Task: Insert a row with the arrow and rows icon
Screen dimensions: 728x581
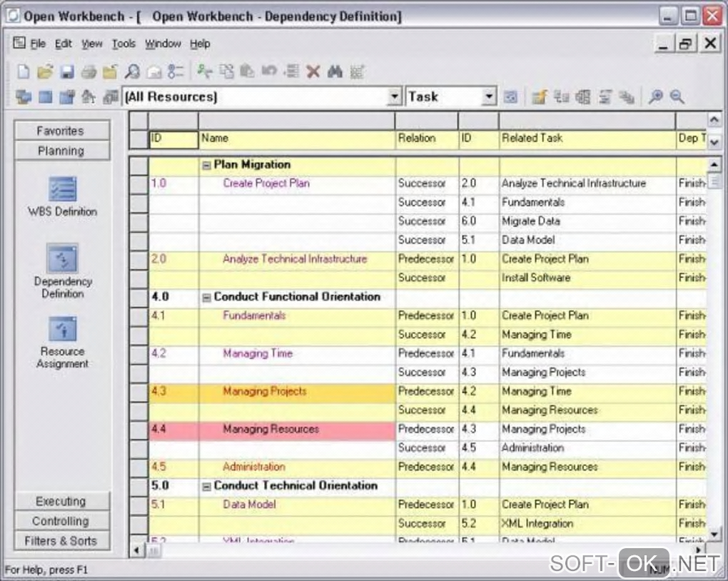Action: [291, 71]
